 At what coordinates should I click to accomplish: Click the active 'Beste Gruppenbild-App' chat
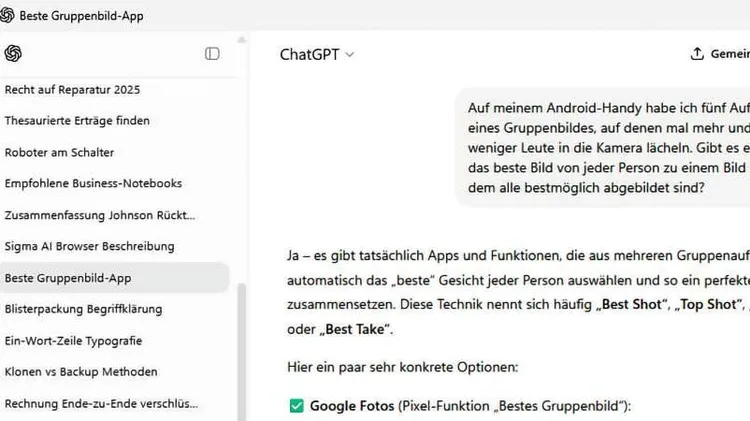(x=68, y=277)
